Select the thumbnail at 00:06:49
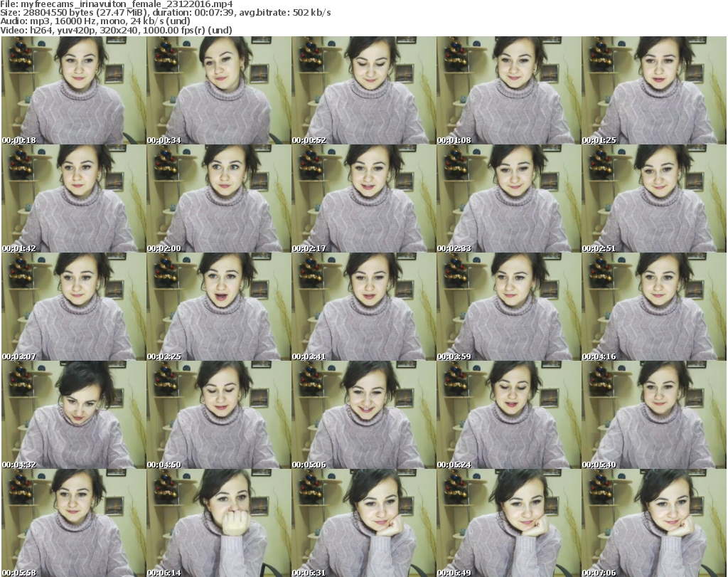Viewport: 728px width, 577px height. tap(508, 523)
